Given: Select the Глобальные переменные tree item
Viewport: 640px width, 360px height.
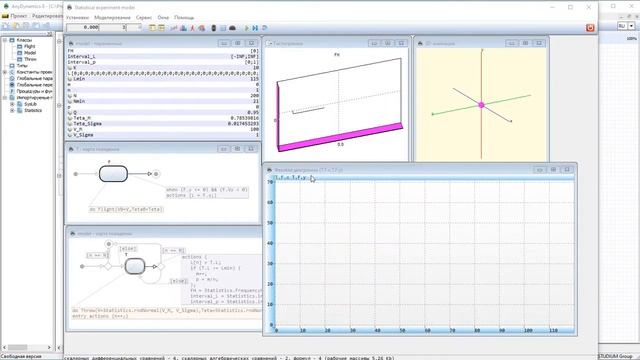Looking at the screenshot, I should coord(34,85).
